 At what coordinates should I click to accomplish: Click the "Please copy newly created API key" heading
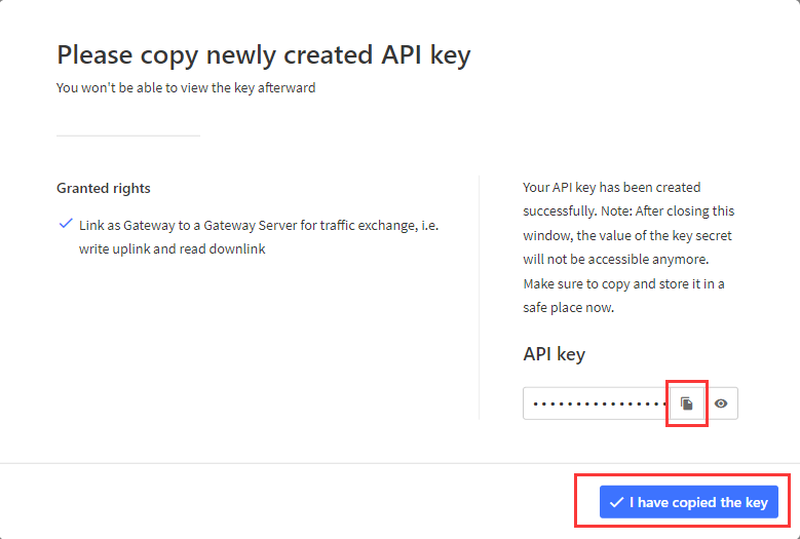263,55
